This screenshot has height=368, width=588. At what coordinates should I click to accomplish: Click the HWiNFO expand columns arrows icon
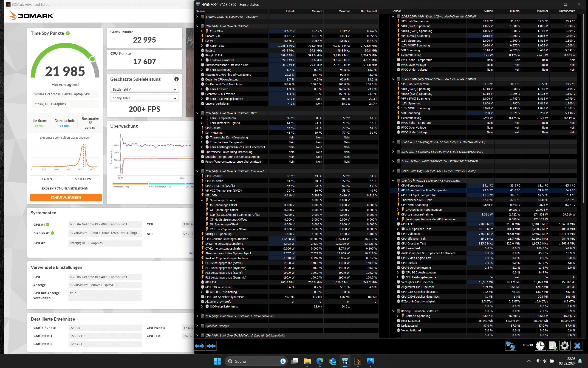pyautogui.click(x=199, y=346)
